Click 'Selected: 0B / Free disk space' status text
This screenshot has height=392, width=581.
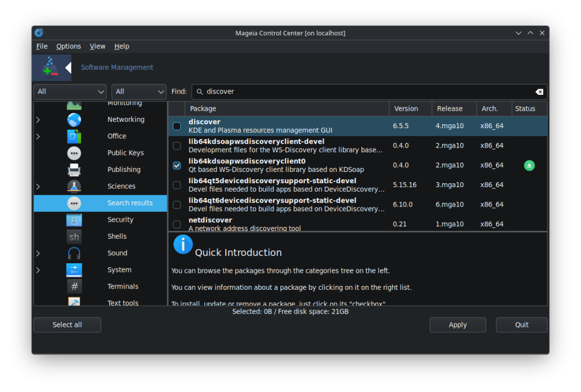[x=290, y=311]
